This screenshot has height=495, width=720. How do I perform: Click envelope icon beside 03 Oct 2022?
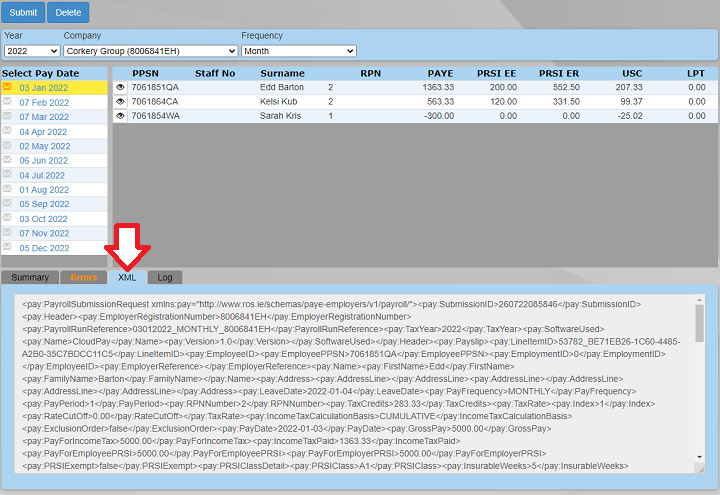coord(8,218)
